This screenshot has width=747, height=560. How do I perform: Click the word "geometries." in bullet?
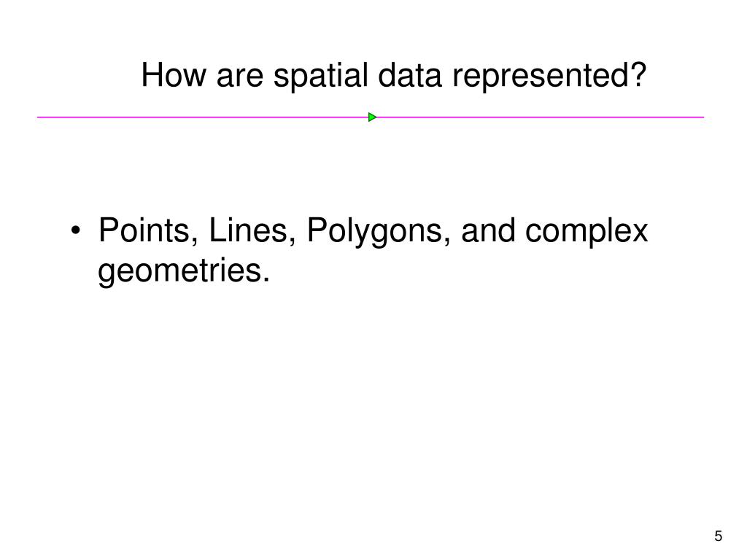coord(184,271)
